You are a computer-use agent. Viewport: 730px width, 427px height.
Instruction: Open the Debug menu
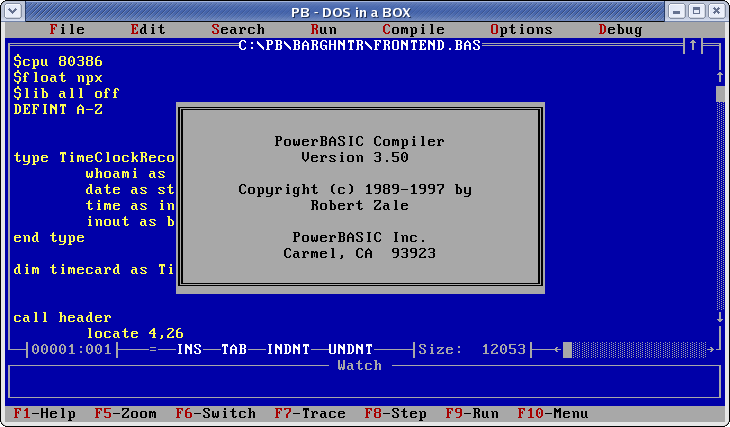tap(620, 29)
